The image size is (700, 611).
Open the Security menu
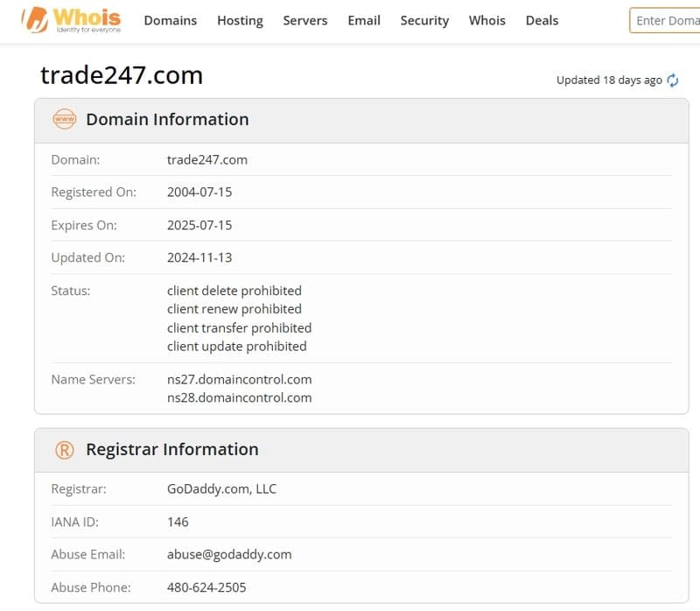coord(424,20)
